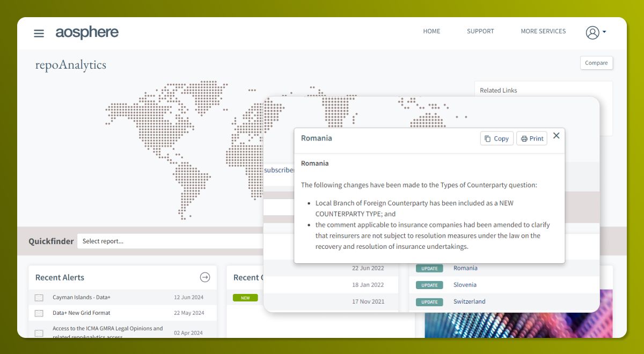This screenshot has height=354, width=644.
Task: Open the Data+ New Grid Format alert
Action: pos(81,313)
